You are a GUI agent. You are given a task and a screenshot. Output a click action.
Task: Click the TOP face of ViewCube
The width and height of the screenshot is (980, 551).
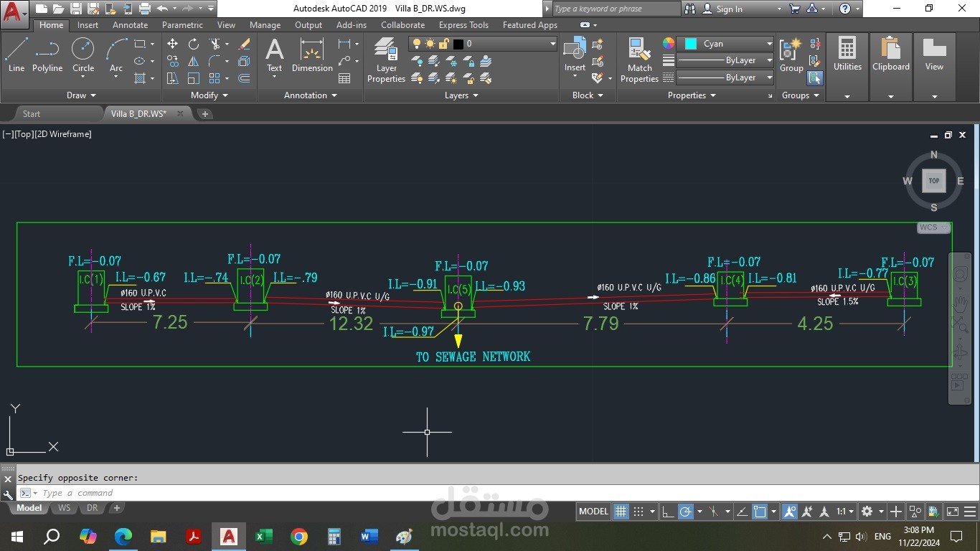click(933, 181)
